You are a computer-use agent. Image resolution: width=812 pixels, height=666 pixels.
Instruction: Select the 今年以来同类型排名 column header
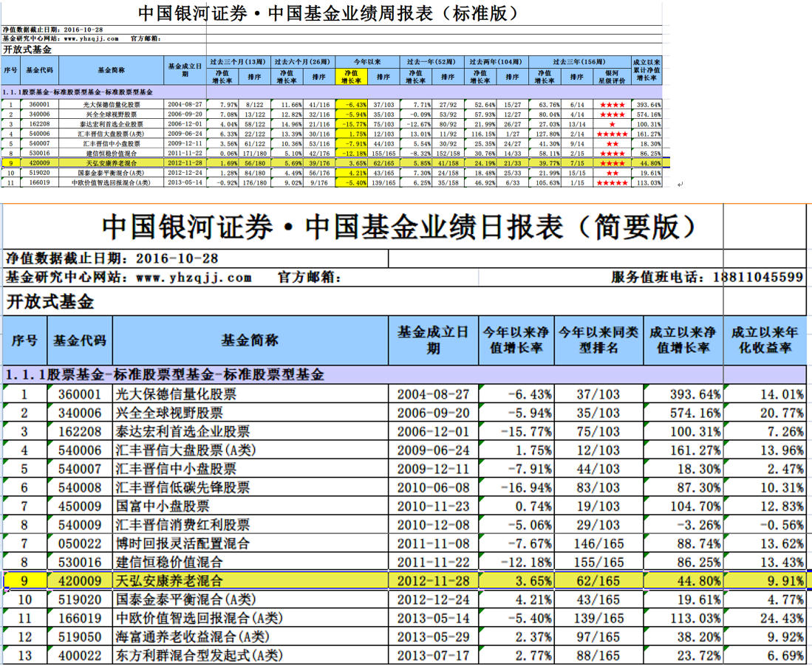coord(598,340)
